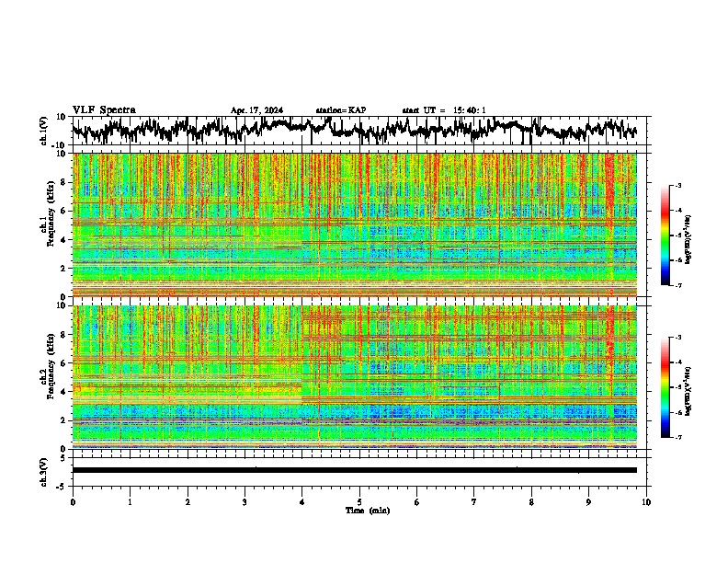Click time axis tick label "2"

(x=188, y=502)
